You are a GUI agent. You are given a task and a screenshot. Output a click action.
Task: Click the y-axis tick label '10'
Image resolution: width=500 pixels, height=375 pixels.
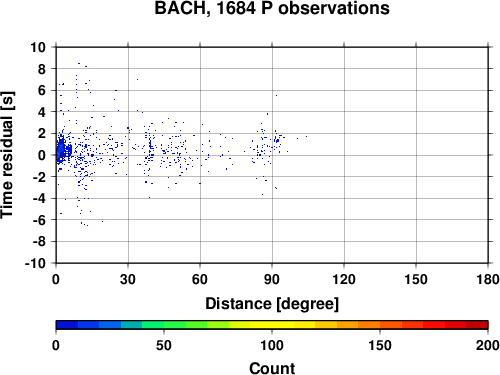pos(38,47)
